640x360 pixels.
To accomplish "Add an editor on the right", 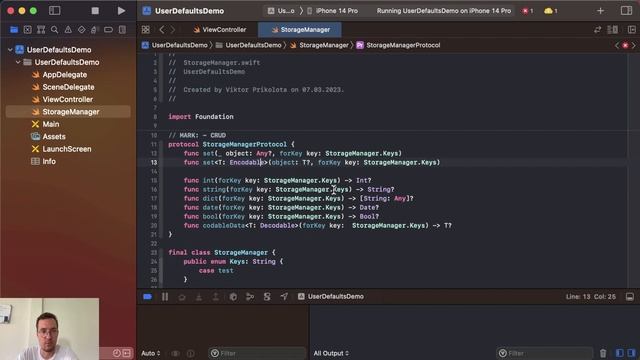I will (x=631, y=30).
